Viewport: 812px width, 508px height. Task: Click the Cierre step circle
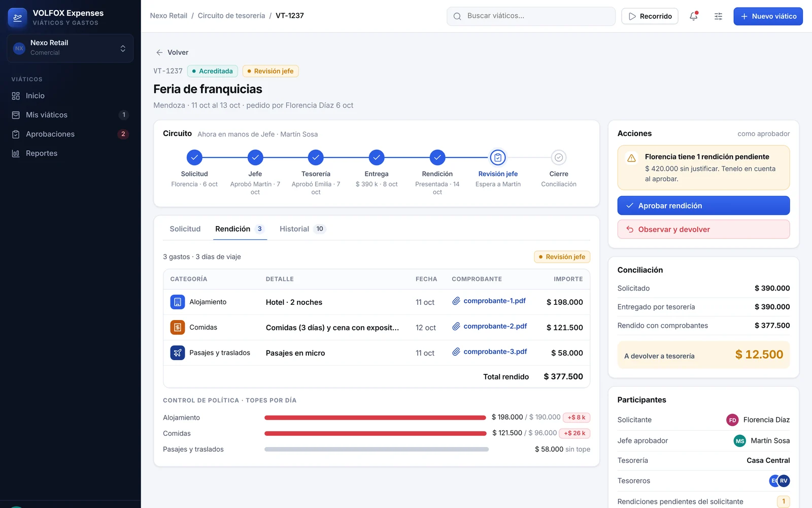pyautogui.click(x=559, y=157)
